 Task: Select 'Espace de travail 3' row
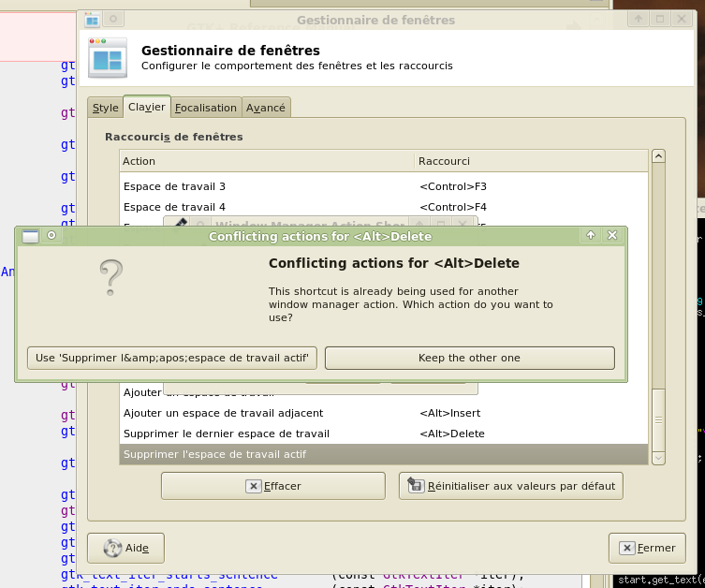pyautogui.click(x=174, y=186)
